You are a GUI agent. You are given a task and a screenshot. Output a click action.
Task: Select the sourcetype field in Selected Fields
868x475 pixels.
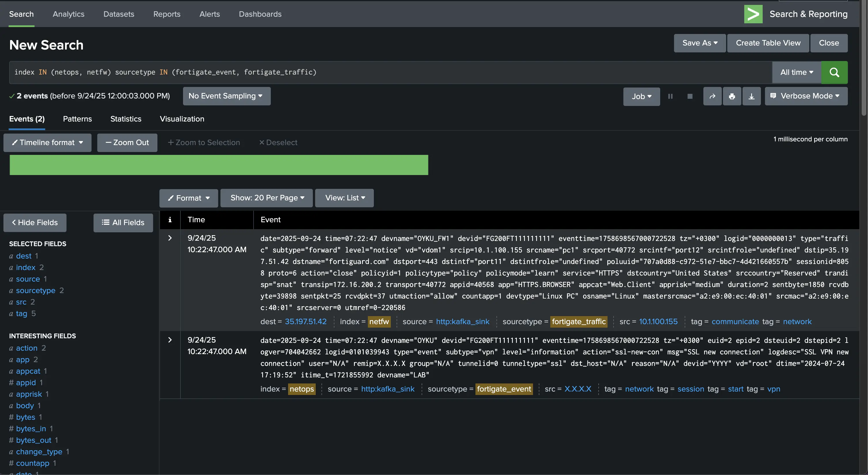35,290
